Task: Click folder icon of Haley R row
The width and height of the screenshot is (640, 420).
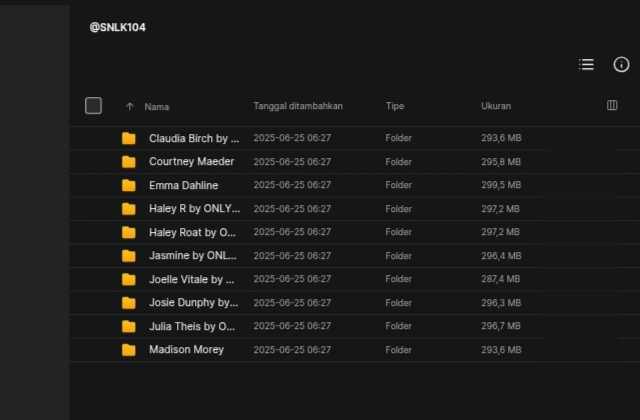Action: tap(129, 209)
